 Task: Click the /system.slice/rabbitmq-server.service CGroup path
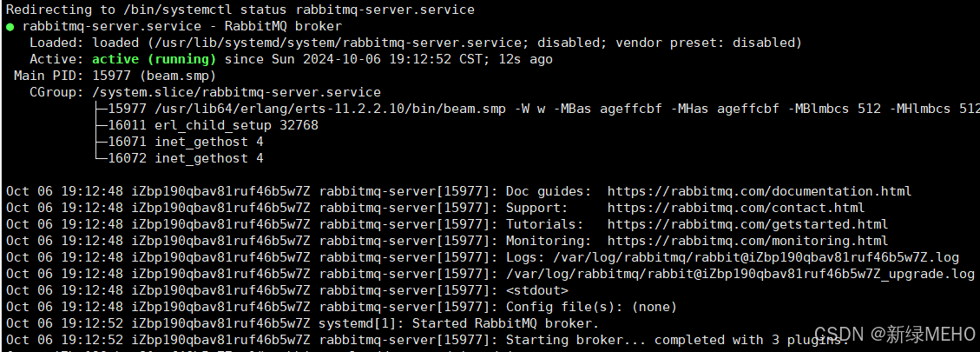pos(236,92)
